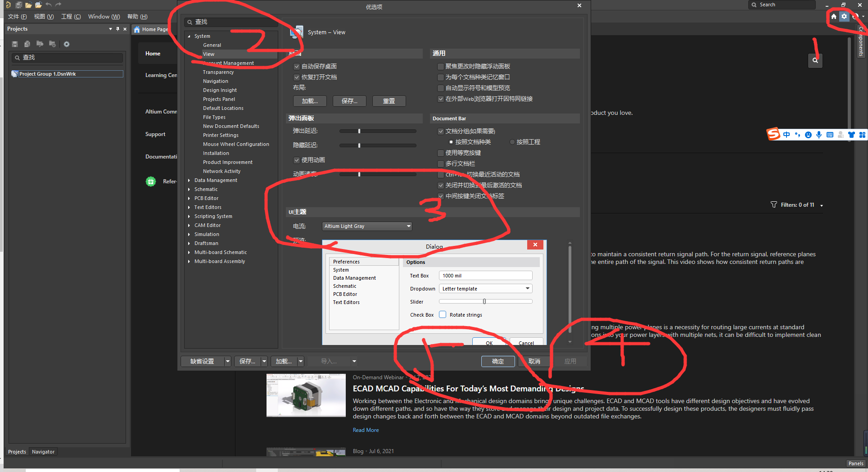Click the compile/copy documents icon in Projects panel

pos(27,44)
